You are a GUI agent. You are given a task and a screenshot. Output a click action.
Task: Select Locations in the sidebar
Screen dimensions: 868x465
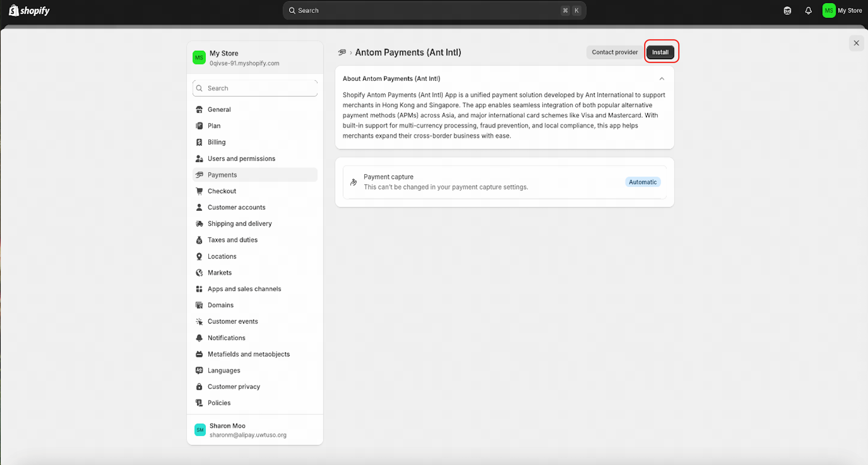255,257
